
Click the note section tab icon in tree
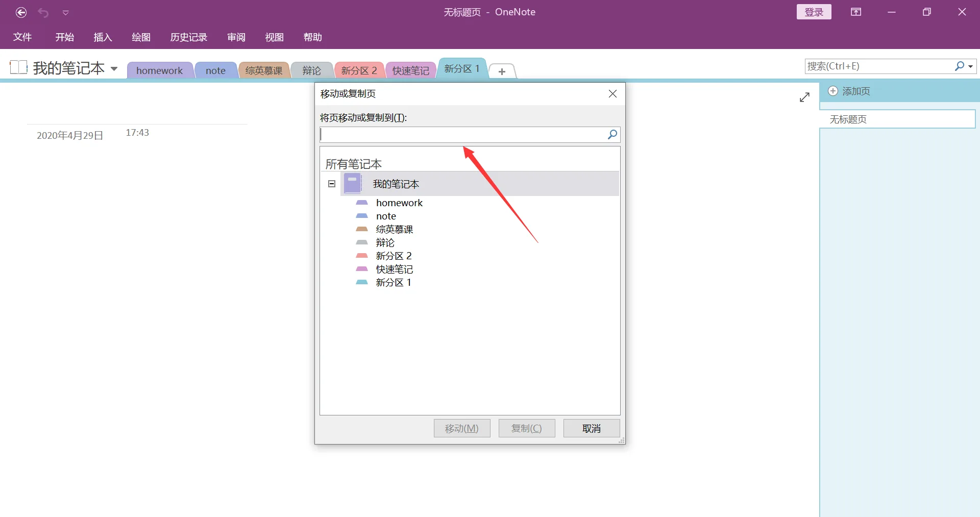point(362,216)
